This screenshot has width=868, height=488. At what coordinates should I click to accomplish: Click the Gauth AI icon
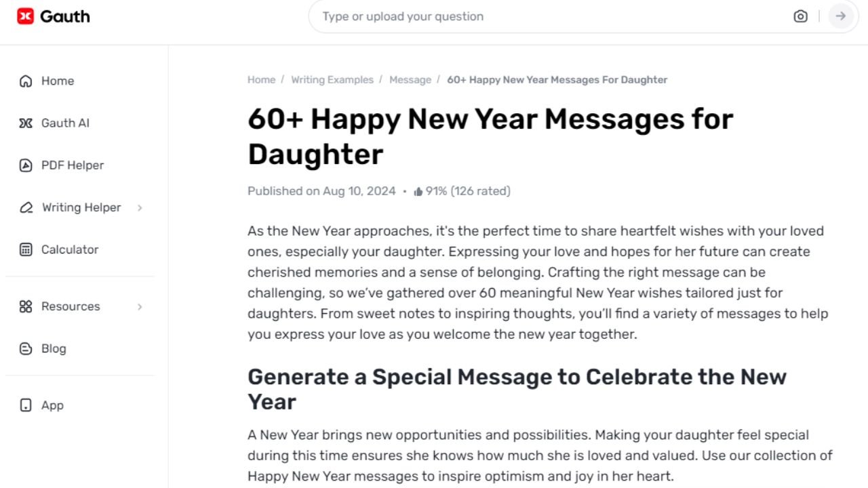(25, 123)
